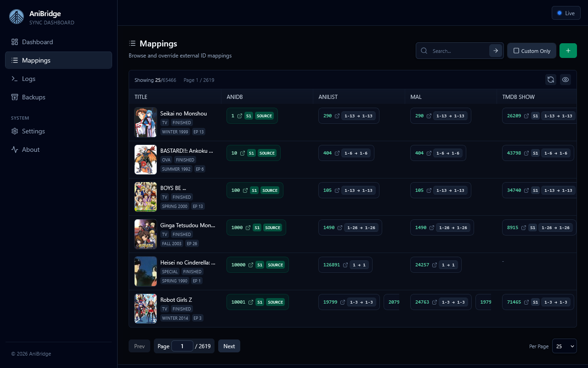Select the Dashboard grid icon in the sidebar
Screen dimensions: 588x368
pyautogui.click(x=14, y=42)
